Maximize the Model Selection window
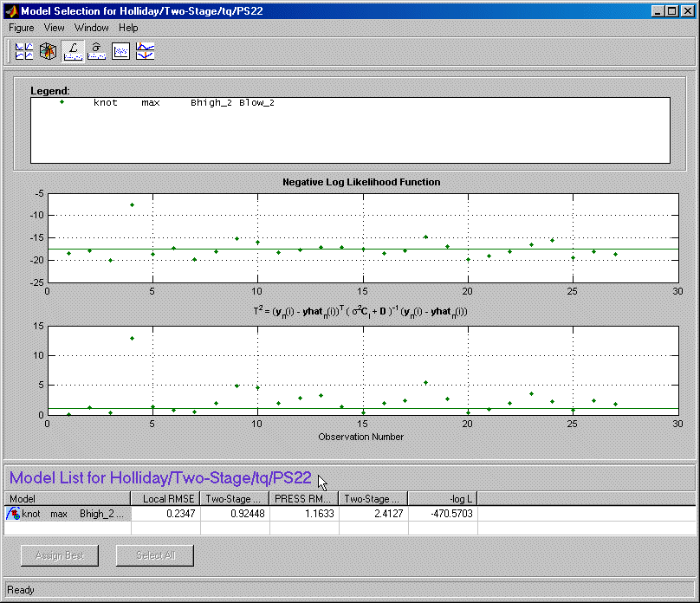The width and height of the screenshot is (700, 603). pos(672,11)
